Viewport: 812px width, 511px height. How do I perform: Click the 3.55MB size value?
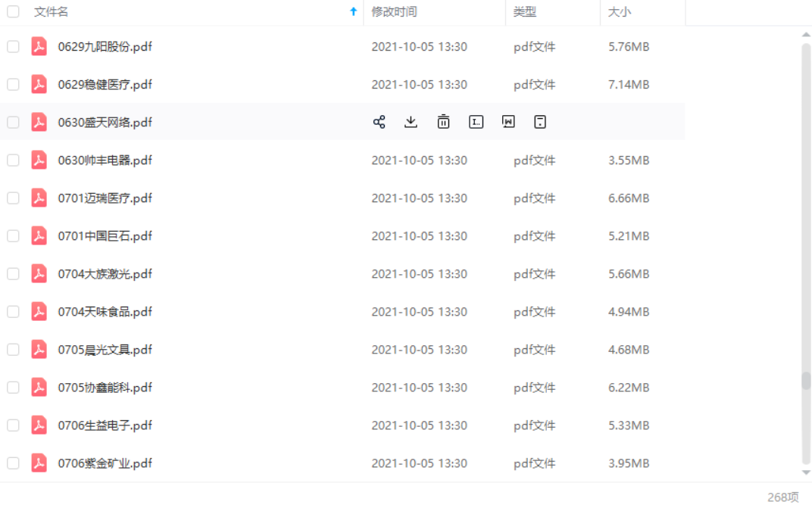(629, 160)
